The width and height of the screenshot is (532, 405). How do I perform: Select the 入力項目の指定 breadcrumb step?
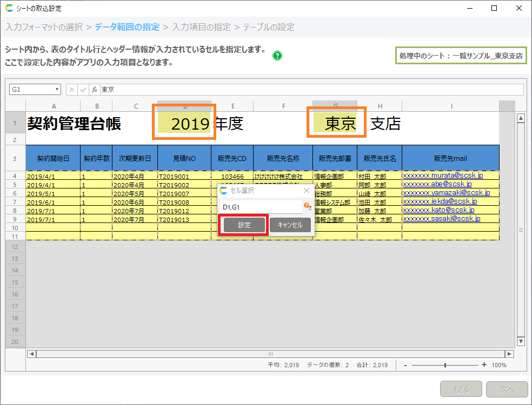(201, 27)
